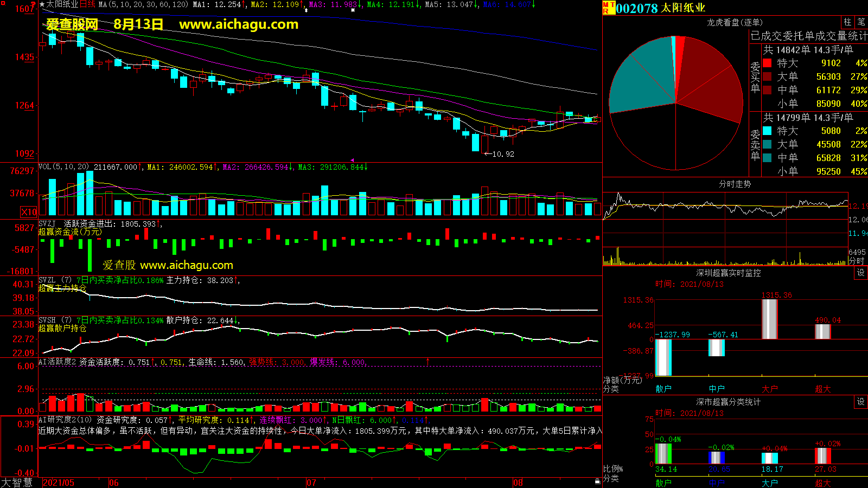868x488 pixels.
Task: Click the magenta triangle marker above volume pane
Action: [352, 160]
